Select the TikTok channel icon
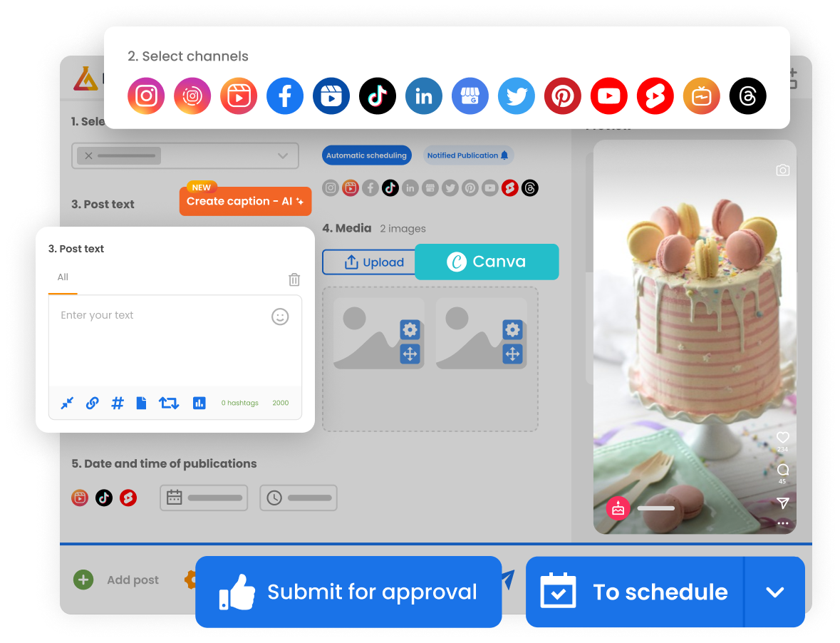Screen dimensions: 840x643 click(x=378, y=96)
